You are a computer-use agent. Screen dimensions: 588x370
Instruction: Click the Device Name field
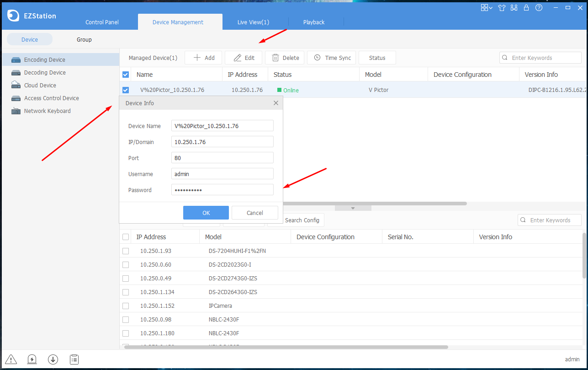tap(222, 126)
